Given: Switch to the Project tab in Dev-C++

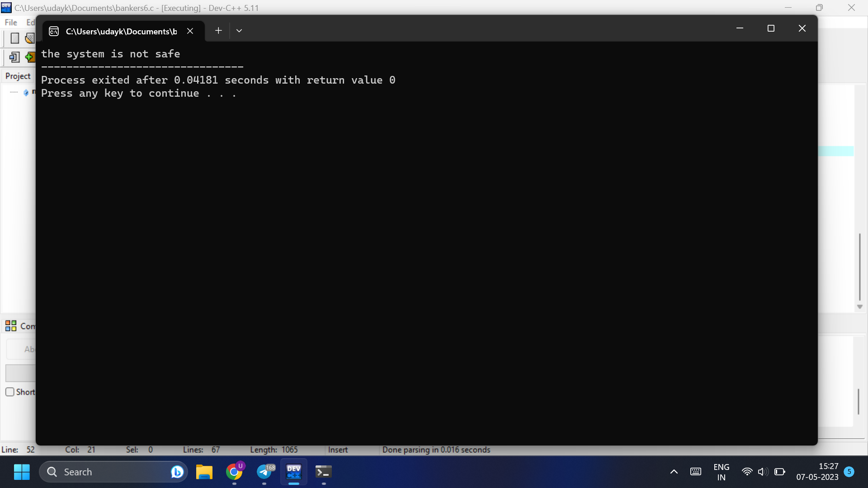Looking at the screenshot, I should [18, 75].
